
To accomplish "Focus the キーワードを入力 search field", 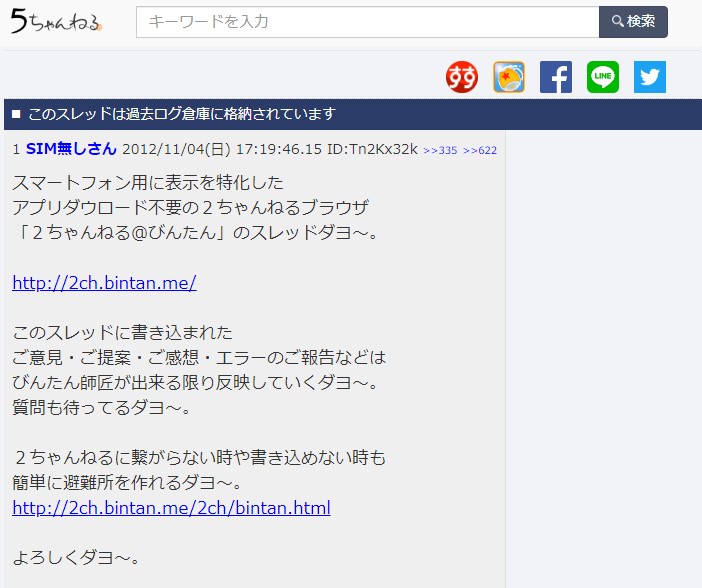I will [368, 22].
